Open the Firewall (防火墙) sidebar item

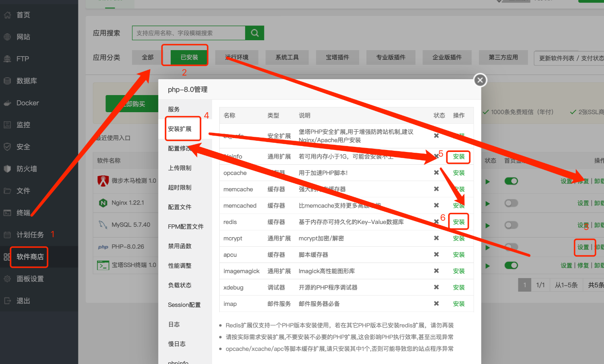pos(26,169)
